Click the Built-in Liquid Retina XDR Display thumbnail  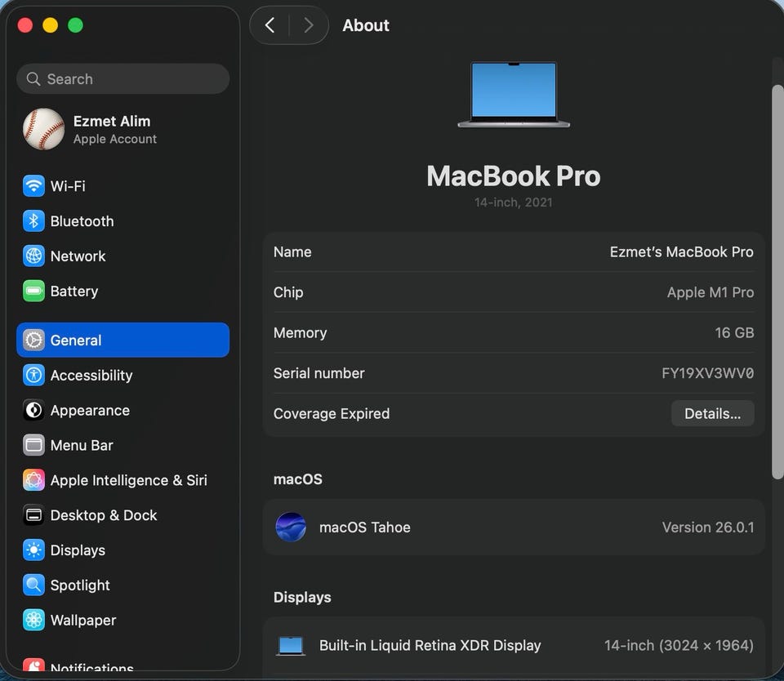(291, 646)
